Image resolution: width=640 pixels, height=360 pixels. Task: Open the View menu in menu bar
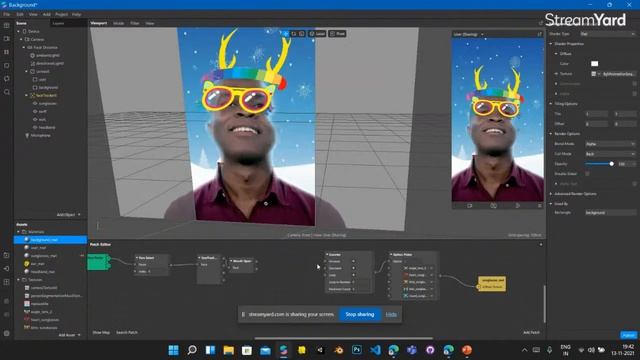pyautogui.click(x=33, y=14)
